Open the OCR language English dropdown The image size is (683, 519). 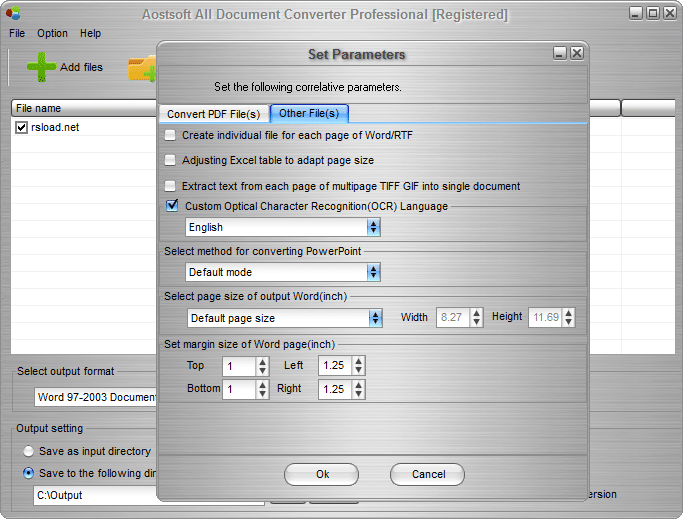(283, 227)
